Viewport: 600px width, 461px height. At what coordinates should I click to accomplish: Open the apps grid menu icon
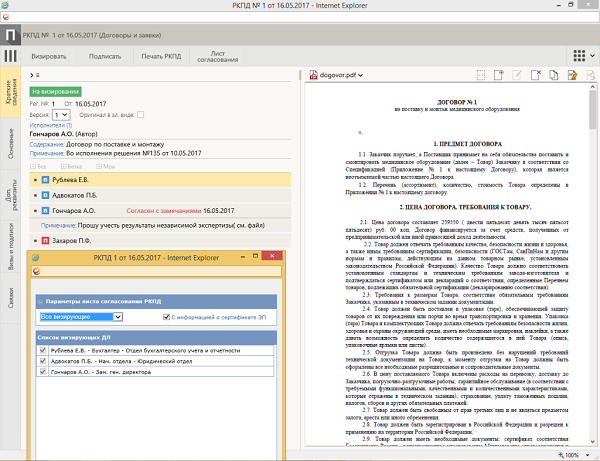point(581,56)
